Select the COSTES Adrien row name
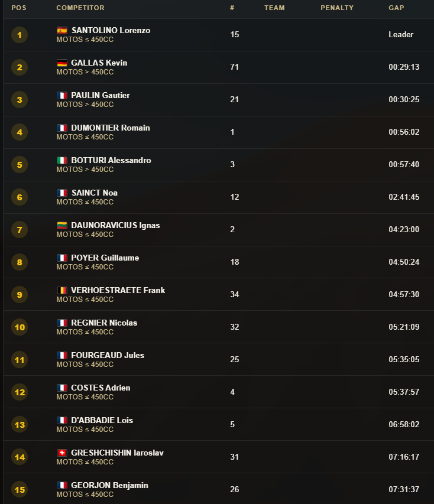The width and height of the screenshot is (434, 504). [101, 388]
